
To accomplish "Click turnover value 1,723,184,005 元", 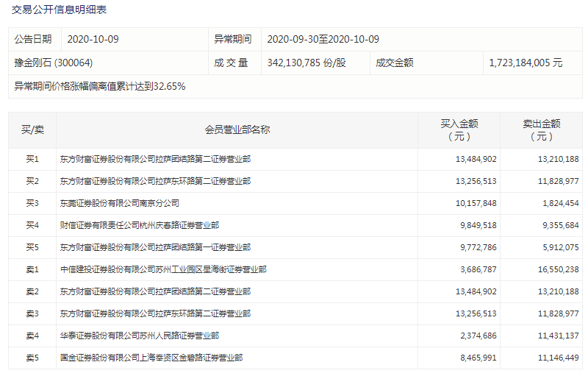I will point(526,63).
